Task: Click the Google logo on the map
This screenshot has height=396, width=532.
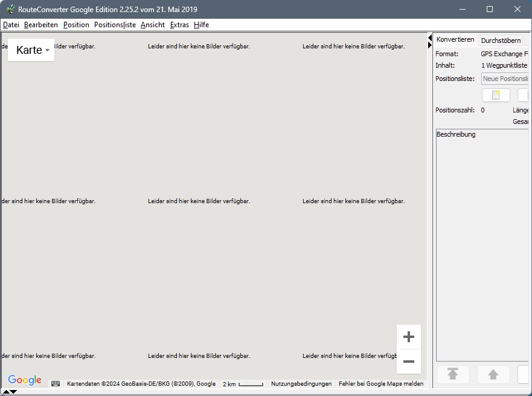Action: [x=25, y=380]
